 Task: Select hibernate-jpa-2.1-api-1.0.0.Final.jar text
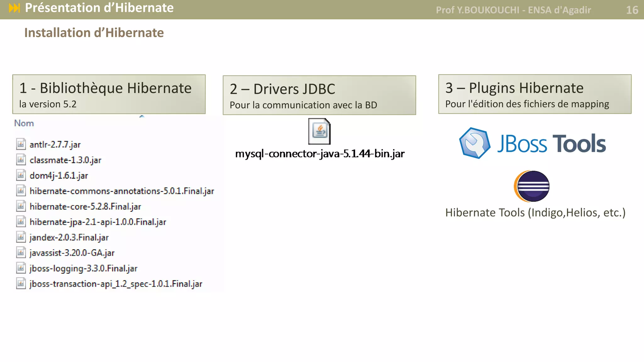tap(98, 222)
